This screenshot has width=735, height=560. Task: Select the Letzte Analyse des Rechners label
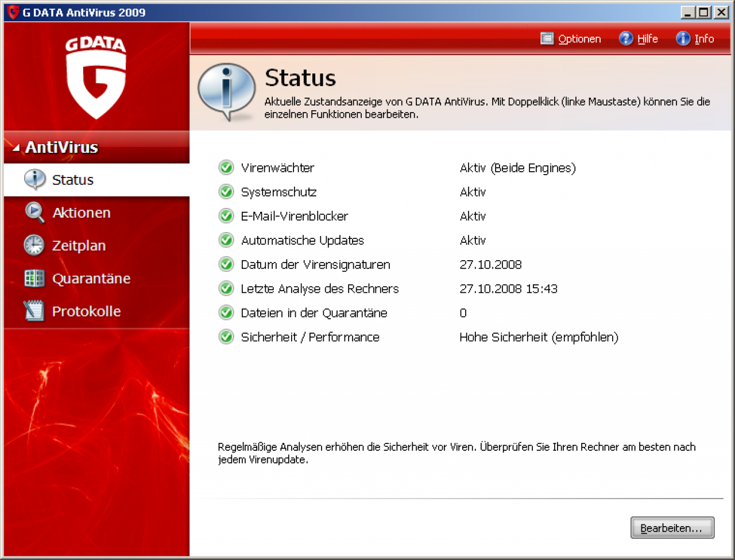point(320,288)
